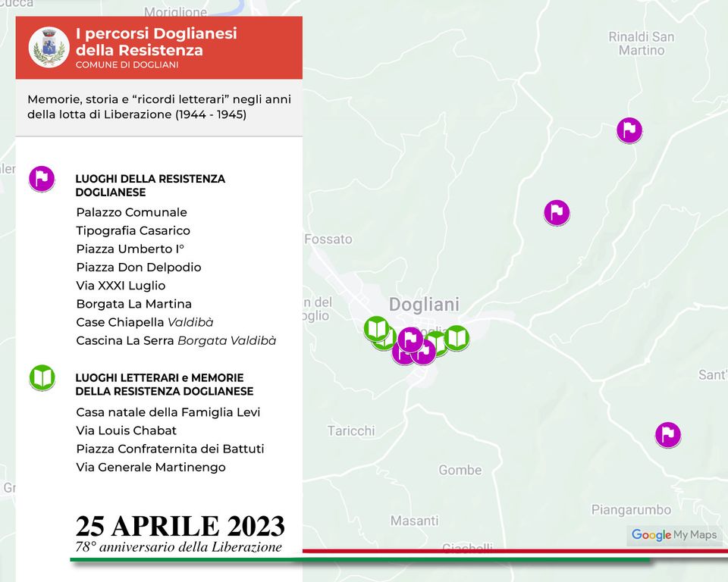728x582 pixels.
Task: Click the leftmost green book marker in Dogliani
Action: click(375, 329)
